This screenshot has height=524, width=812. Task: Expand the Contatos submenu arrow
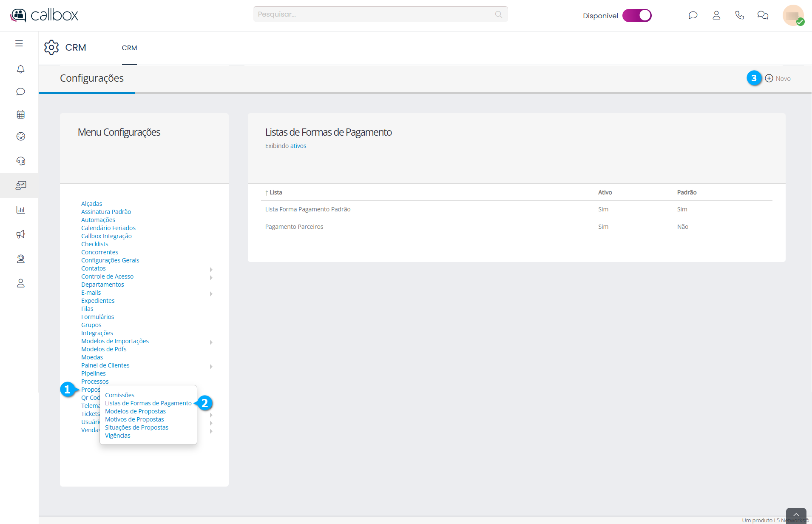click(211, 269)
